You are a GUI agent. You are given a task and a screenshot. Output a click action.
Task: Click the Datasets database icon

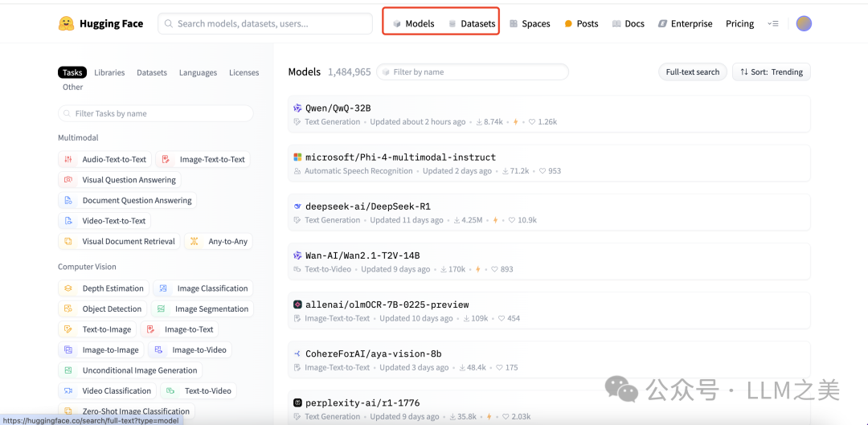452,24
